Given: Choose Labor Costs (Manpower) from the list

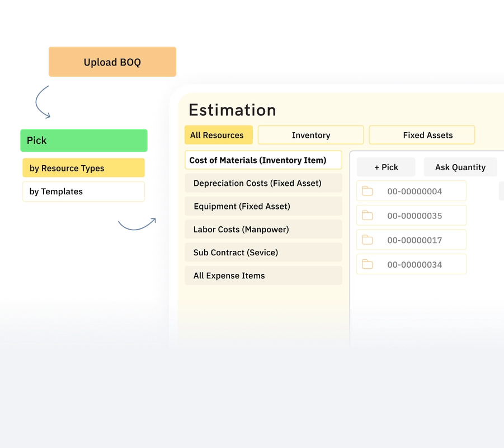Looking at the screenshot, I should coord(263,229).
